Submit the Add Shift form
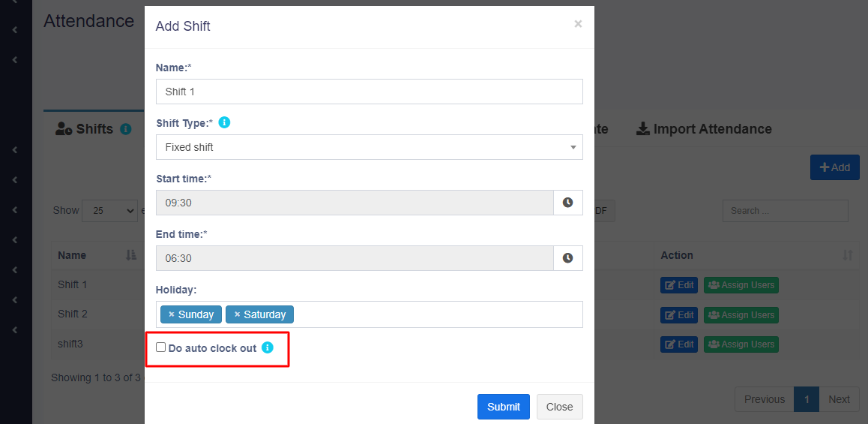This screenshot has width=868, height=424. click(503, 407)
